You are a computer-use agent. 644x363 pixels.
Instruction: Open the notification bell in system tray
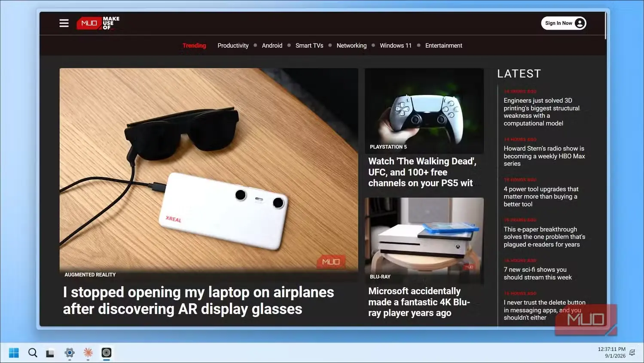(632, 353)
